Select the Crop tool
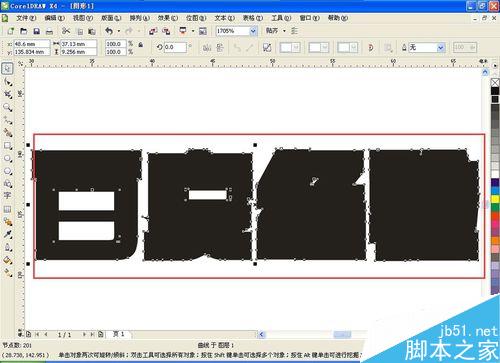The width and height of the screenshot is (500, 363). pos(7,95)
